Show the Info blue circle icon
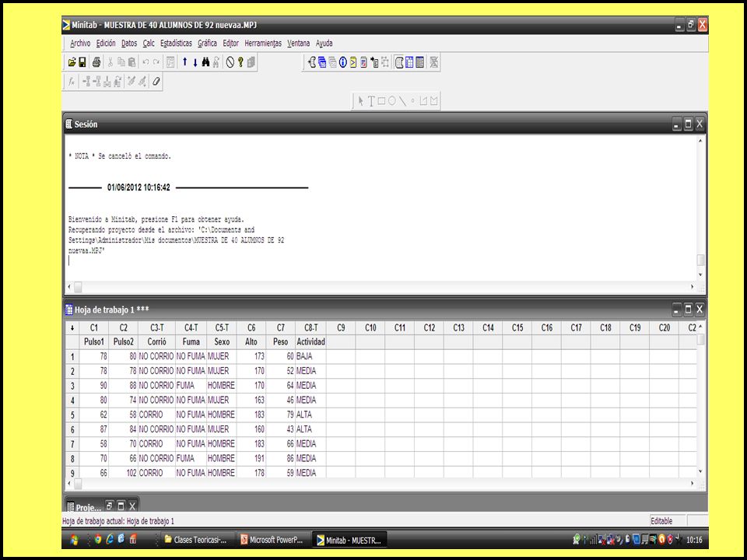 (342, 62)
